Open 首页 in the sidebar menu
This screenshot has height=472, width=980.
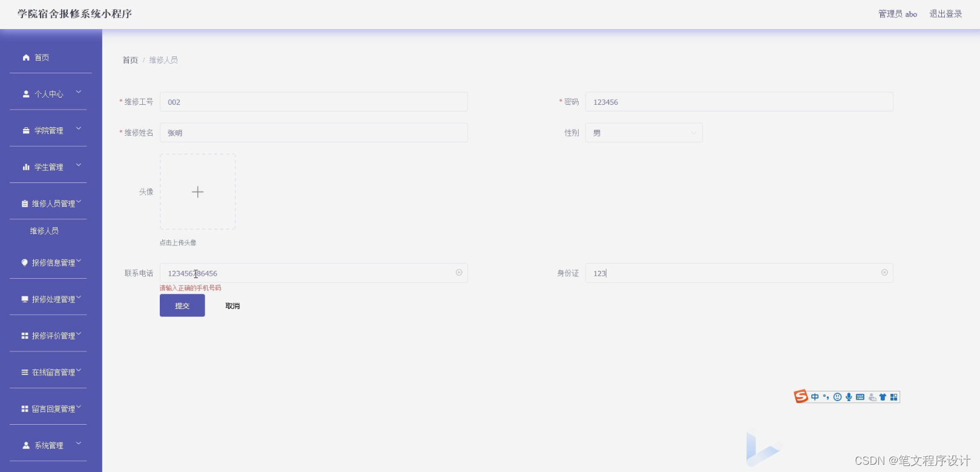point(42,58)
